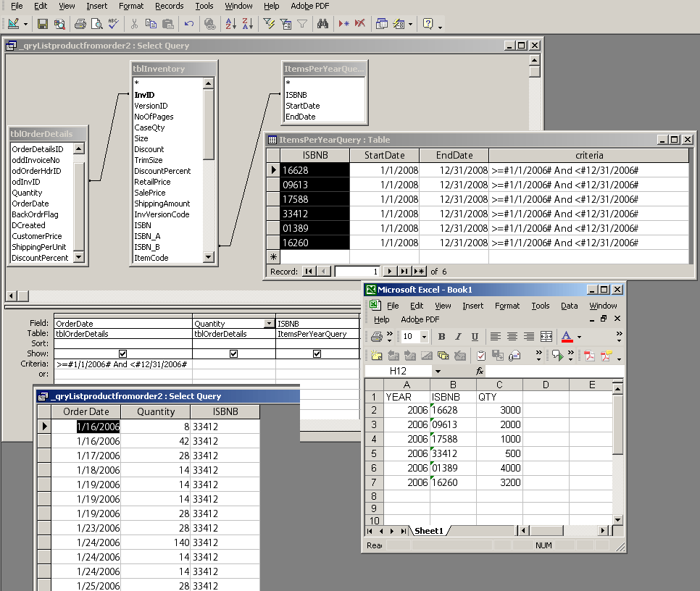Click the Center alignment icon in Excel
The image size is (700, 591).
click(512, 336)
